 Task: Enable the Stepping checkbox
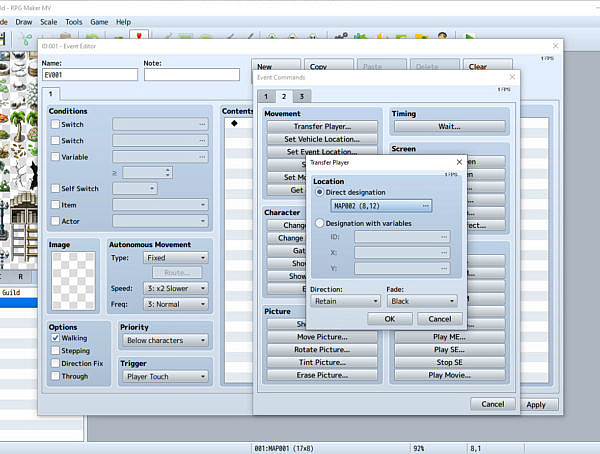[x=56, y=351]
